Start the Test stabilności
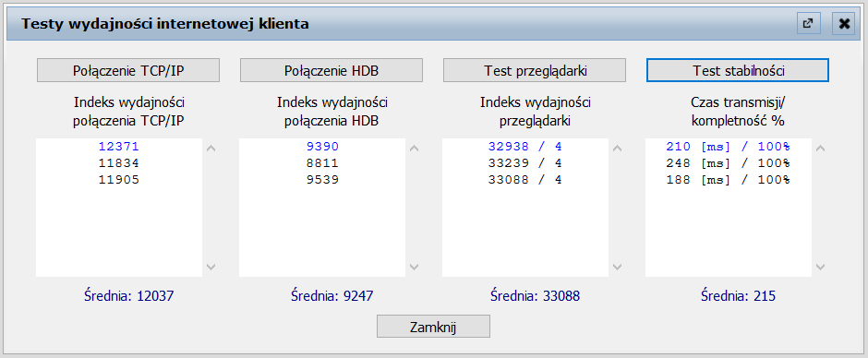 click(x=738, y=71)
